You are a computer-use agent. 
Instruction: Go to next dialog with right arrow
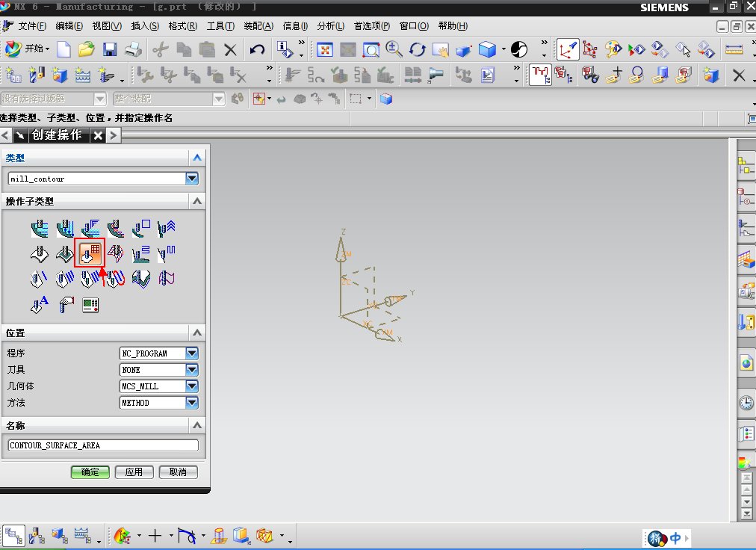[114, 135]
